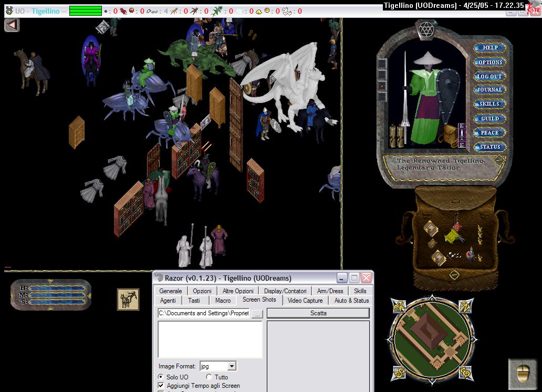Select the Tutto radio button
542x392 pixels.
pyautogui.click(x=209, y=377)
